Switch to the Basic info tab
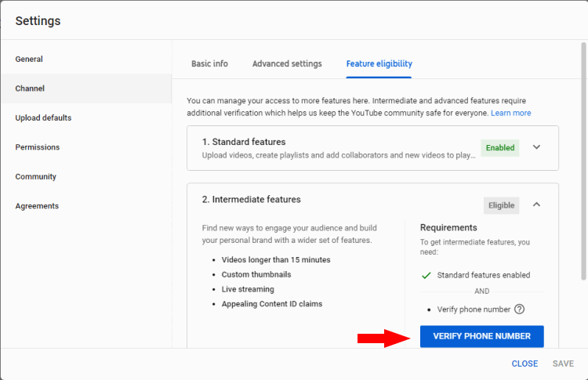This screenshot has width=588, height=380. [x=209, y=63]
